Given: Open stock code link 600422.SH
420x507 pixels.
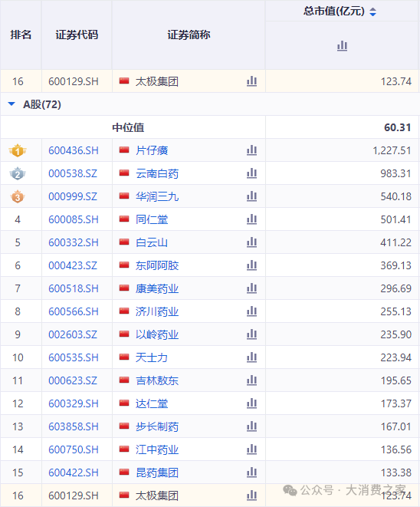Looking at the screenshot, I should (x=74, y=472).
